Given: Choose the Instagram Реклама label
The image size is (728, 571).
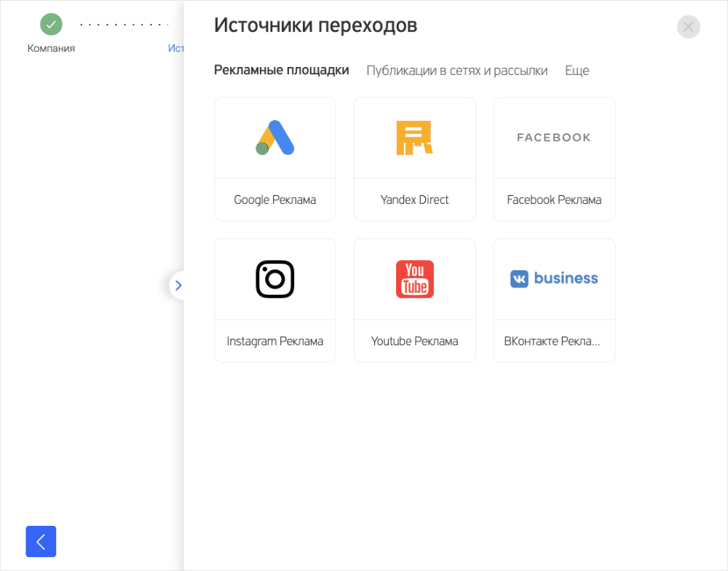Looking at the screenshot, I should pyautogui.click(x=275, y=342).
